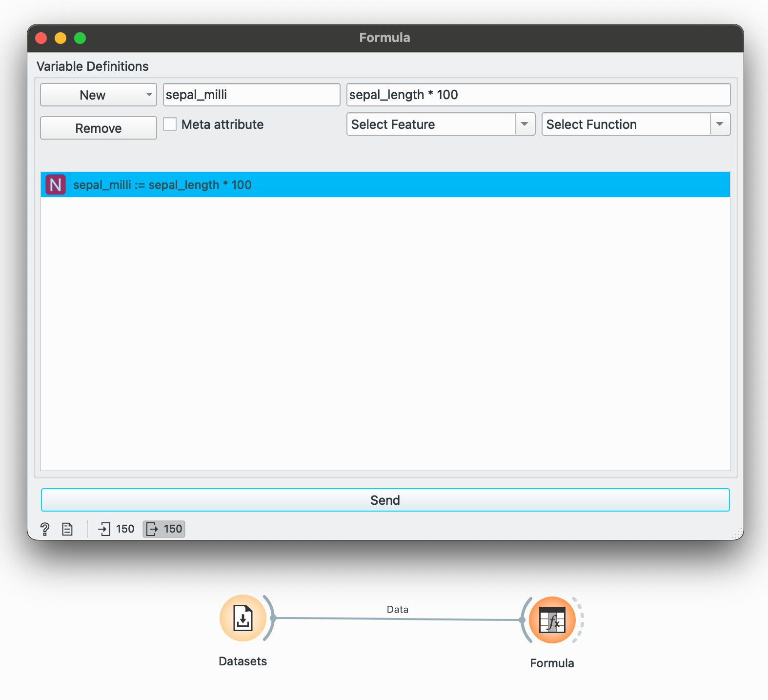Viewport: 768px width, 700px height.
Task: Click the numeric N variable type icon
Action: 56,185
